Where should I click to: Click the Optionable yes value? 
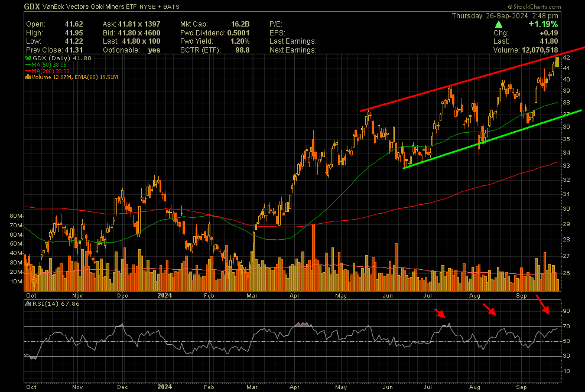[x=154, y=50]
